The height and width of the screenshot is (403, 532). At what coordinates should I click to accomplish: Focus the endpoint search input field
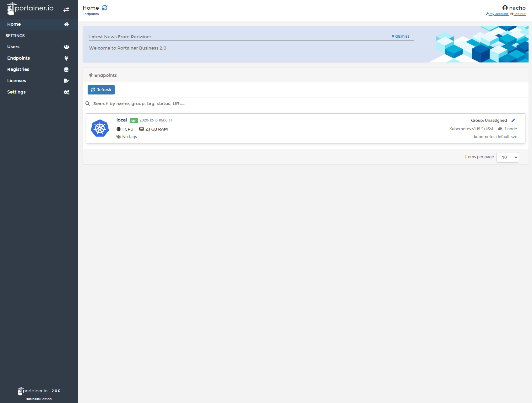(x=309, y=104)
